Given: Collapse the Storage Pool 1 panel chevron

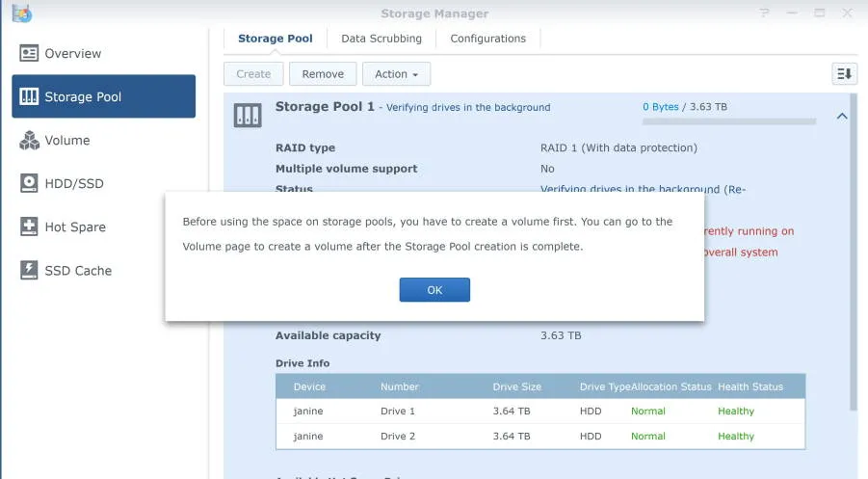Looking at the screenshot, I should pyautogui.click(x=842, y=116).
